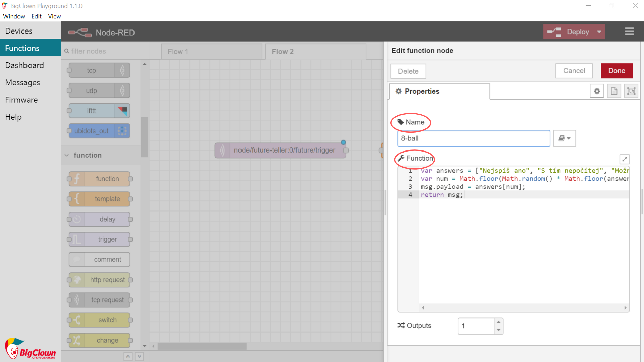Click the BigClown logo
Image resolution: width=644 pixels, height=362 pixels.
point(30,349)
